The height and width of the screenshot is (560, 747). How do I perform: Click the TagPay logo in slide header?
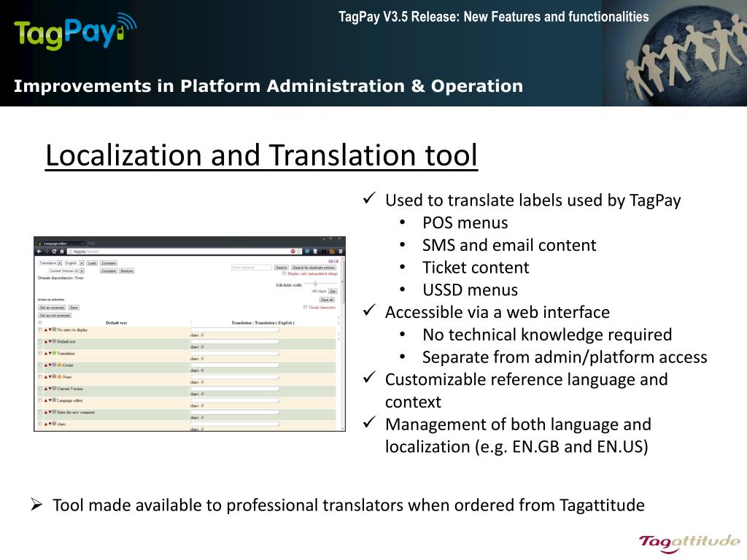tap(75, 32)
